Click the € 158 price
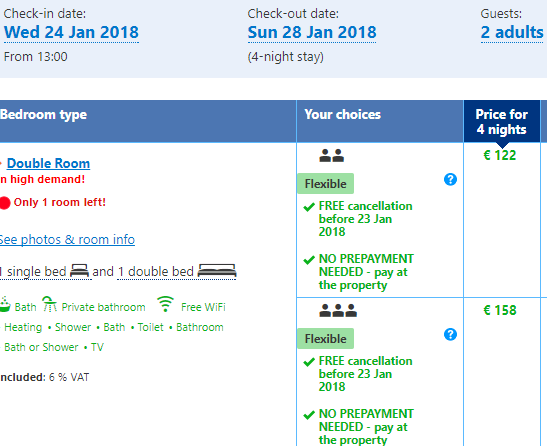Screen dimensions: 547x446 pyautogui.click(x=500, y=310)
